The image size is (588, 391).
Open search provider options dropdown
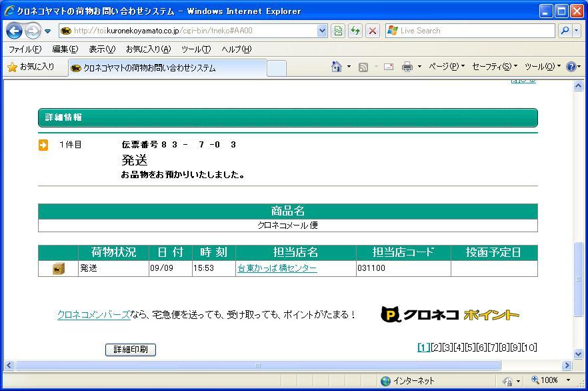tap(577, 31)
